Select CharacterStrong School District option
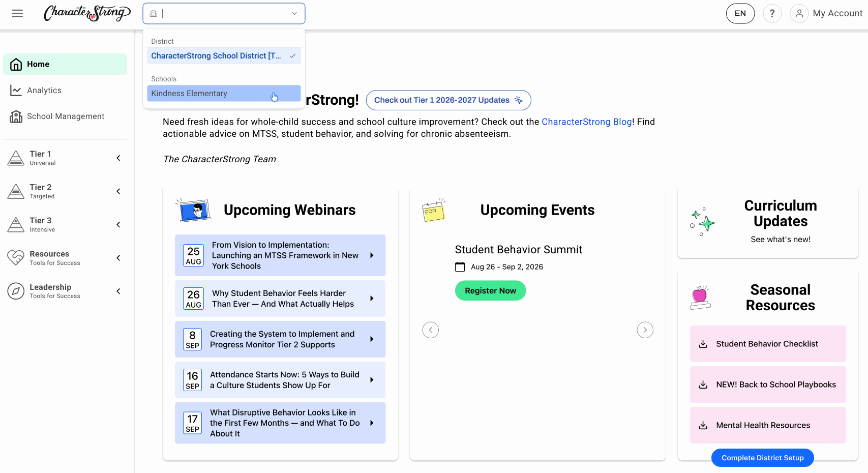The height and width of the screenshot is (473, 868). tap(224, 56)
